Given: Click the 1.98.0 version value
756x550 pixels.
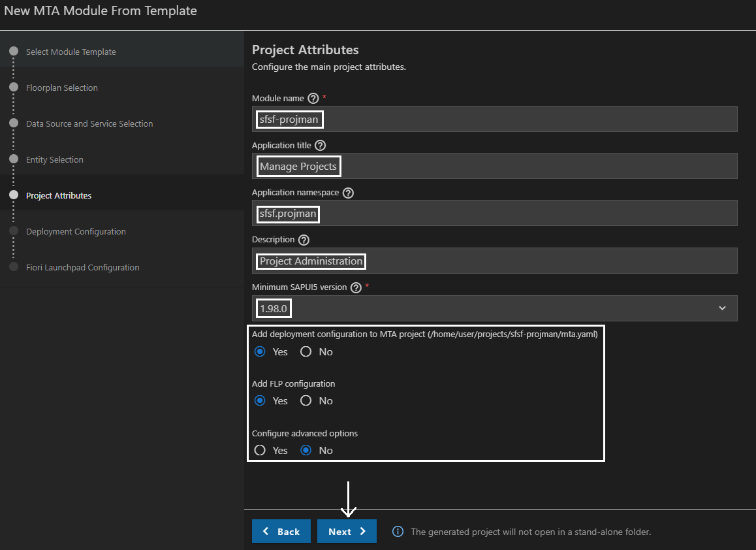Looking at the screenshot, I should coord(274,309).
